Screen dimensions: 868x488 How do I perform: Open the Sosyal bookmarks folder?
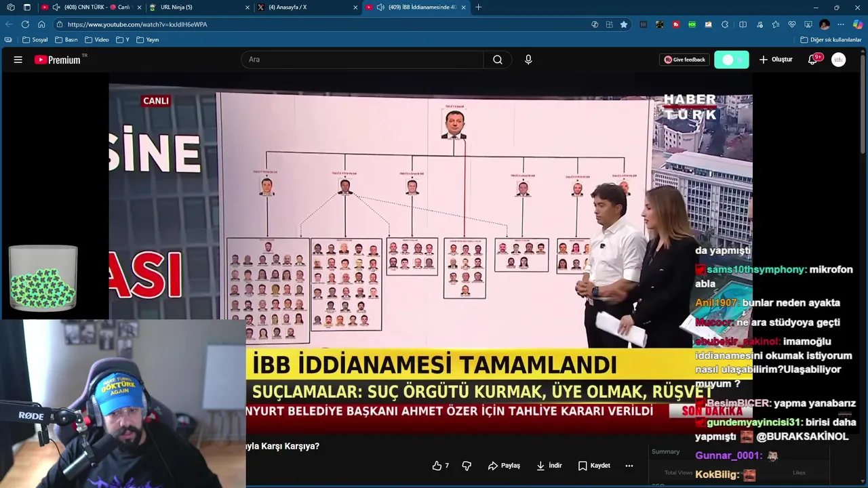(x=35, y=40)
